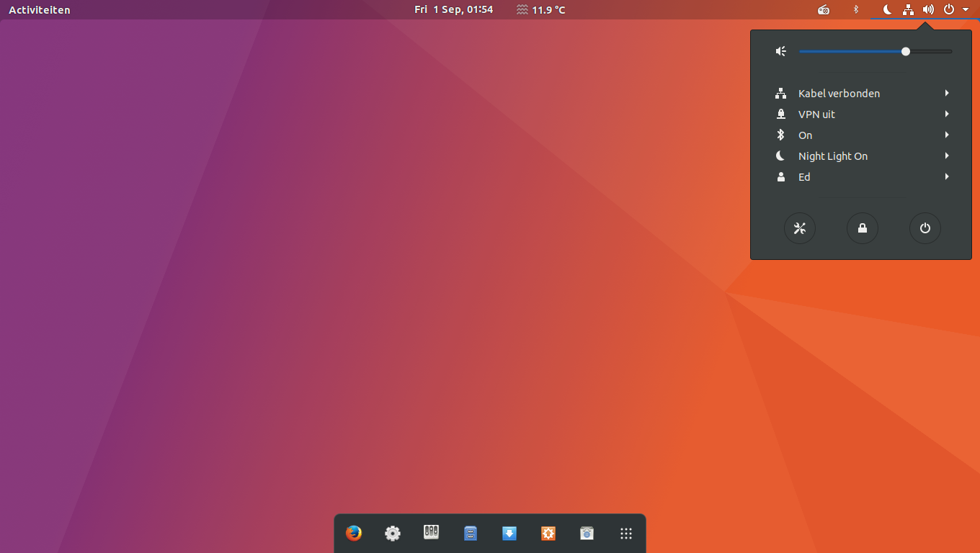Expand the Night Light On submenu
The image size is (980, 553).
coord(861,156)
